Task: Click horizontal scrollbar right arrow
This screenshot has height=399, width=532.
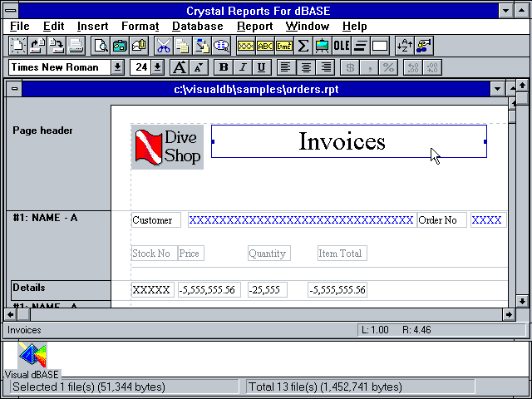Action: [x=509, y=315]
